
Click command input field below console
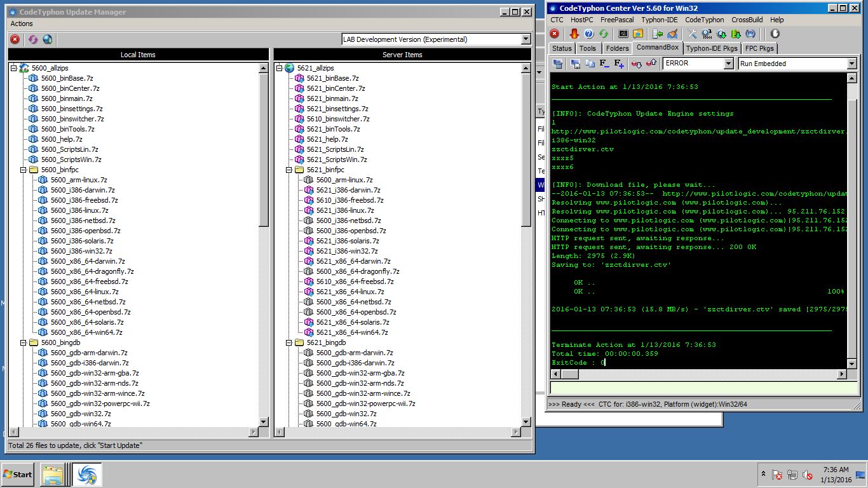[x=703, y=388]
